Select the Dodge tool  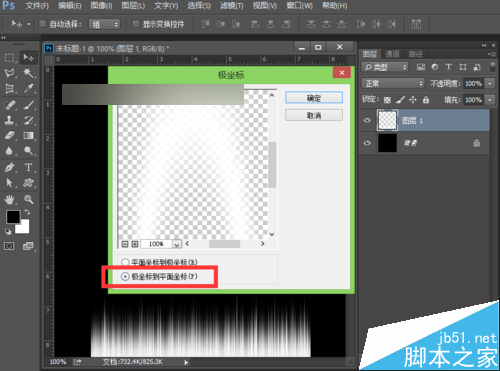click(x=29, y=151)
